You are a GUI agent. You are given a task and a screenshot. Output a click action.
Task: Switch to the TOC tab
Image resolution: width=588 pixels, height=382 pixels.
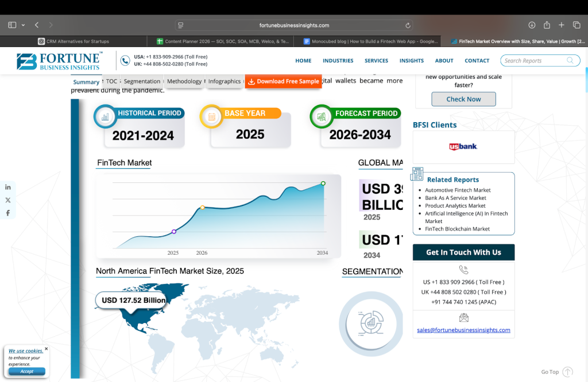111,81
